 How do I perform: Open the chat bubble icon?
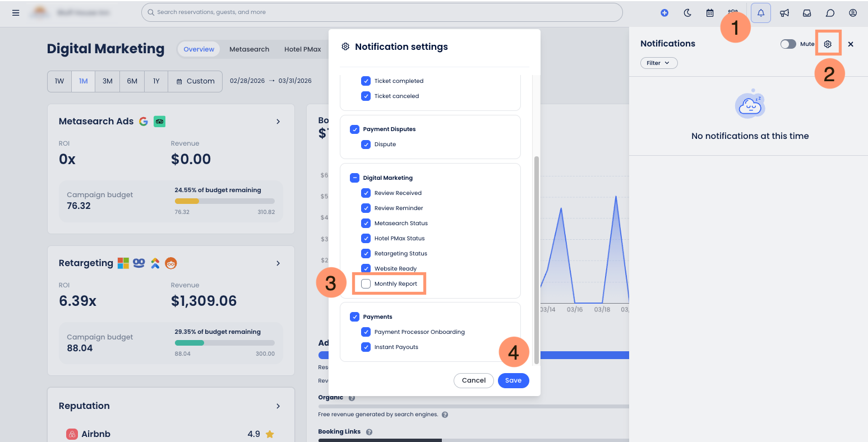(830, 13)
